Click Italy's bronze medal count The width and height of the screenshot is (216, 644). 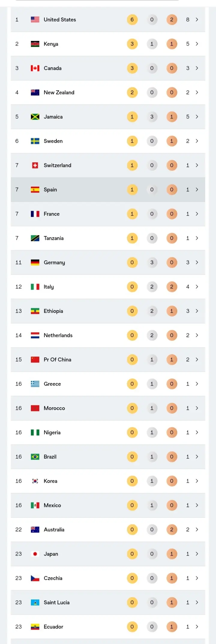pos(172,287)
